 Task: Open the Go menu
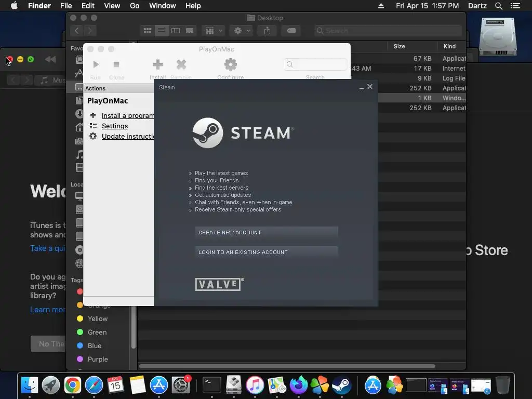[135, 6]
